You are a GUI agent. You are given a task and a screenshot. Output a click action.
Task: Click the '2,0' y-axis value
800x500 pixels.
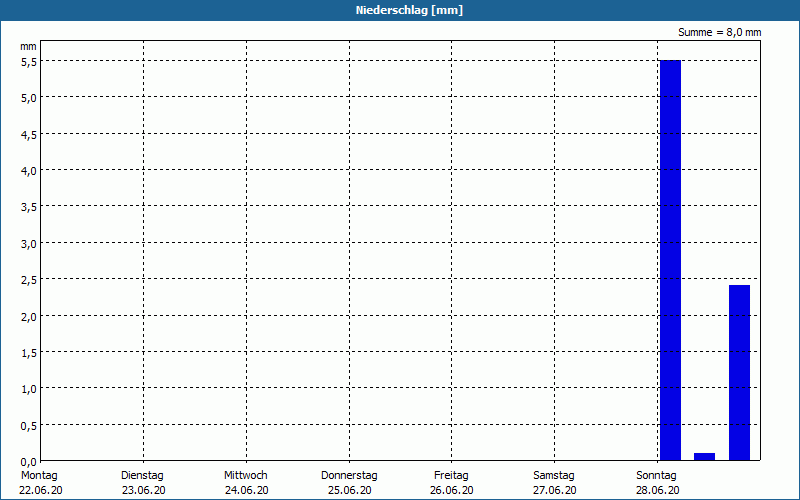click(29, 317)
